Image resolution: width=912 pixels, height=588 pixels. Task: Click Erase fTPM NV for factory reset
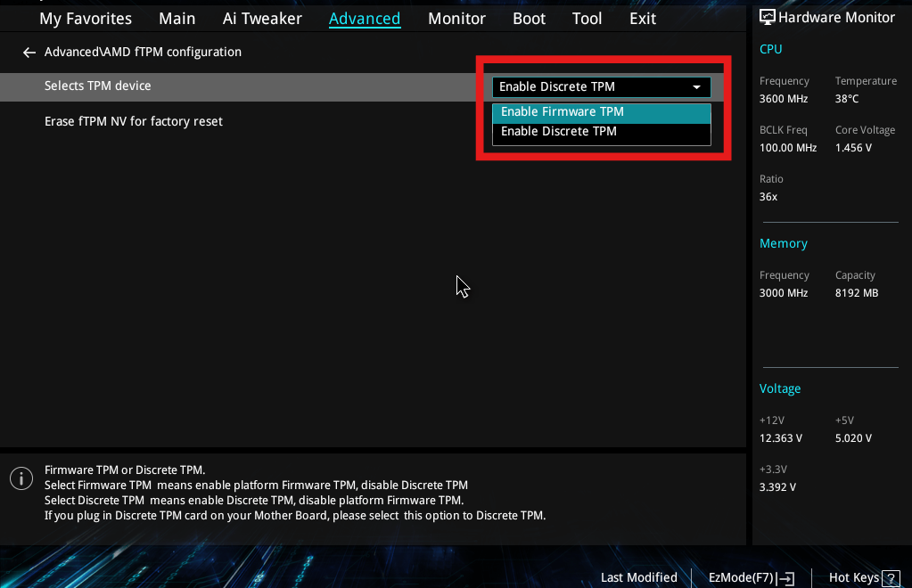pyautogui.click(x=134, y=121)
